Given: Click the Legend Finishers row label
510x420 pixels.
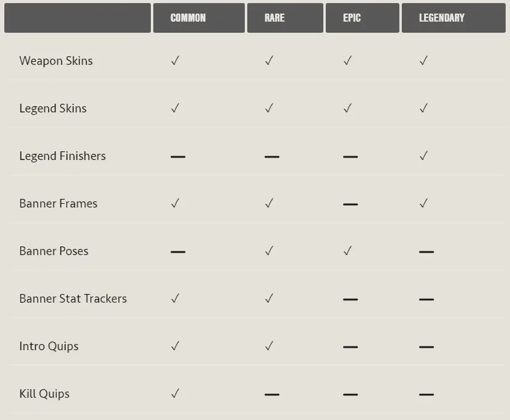Looking at the screenshot, I should tap(62, 156).
